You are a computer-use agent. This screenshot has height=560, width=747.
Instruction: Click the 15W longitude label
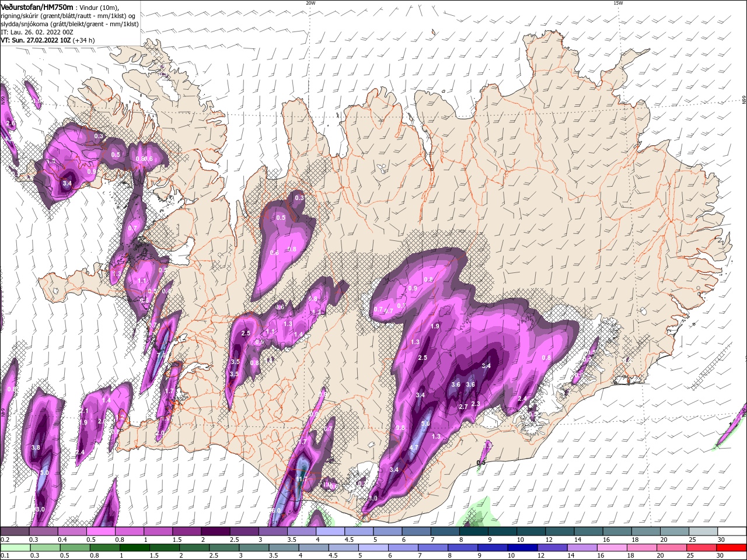pyautogui.click(x=617, y=3)
